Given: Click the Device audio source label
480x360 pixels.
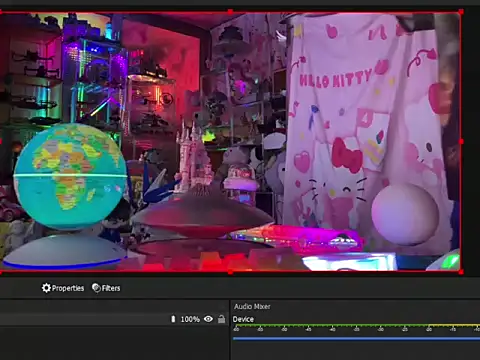Looking at the screenshot, I should pyautogui.click(x=243, y=319).
